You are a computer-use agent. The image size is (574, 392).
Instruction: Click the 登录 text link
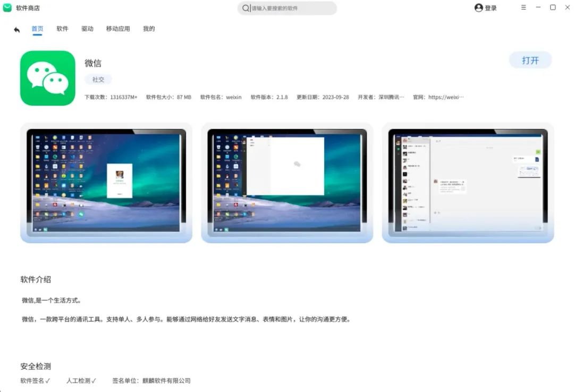coord(491,8)
